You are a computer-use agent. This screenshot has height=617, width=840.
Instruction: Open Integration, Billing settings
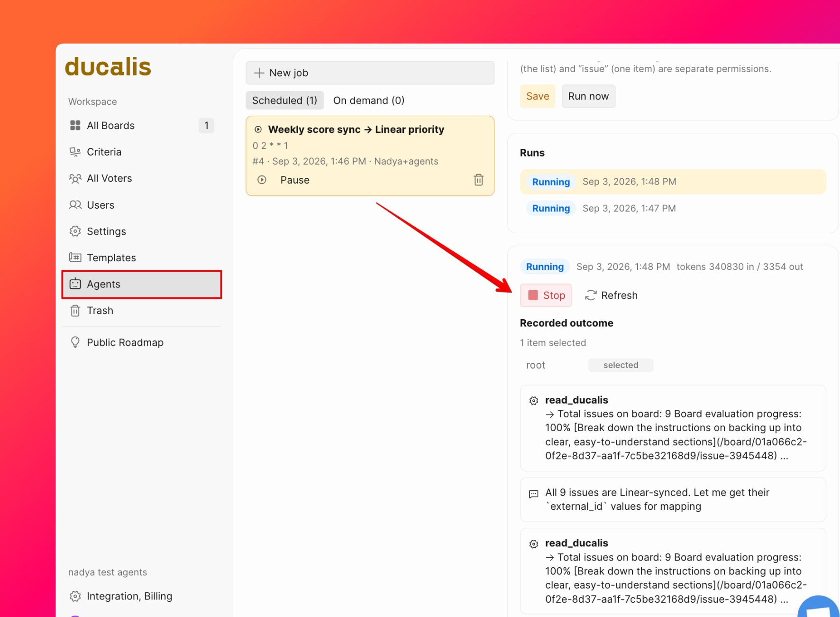coord(141,596)
